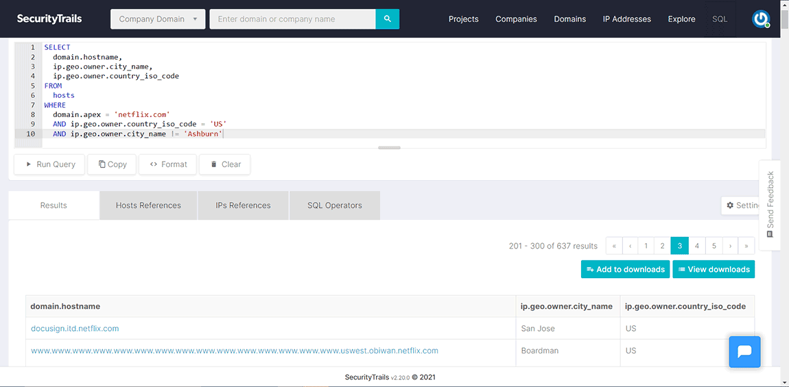Jump to last results page arrow

[747, 246]
